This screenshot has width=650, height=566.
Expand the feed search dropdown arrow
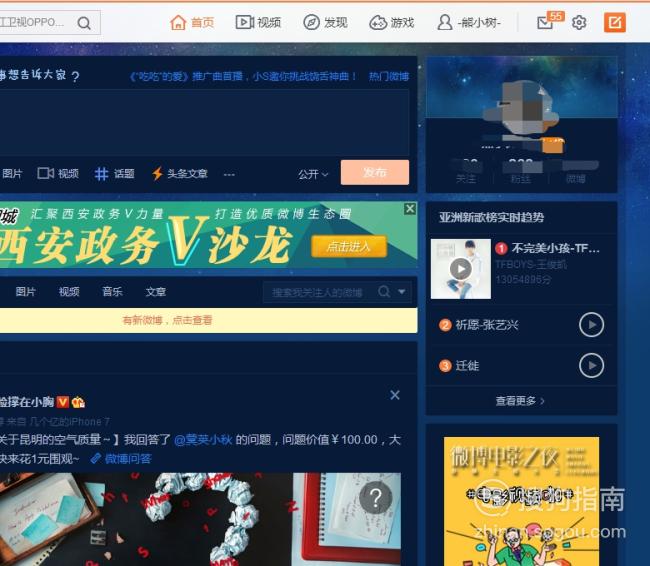point(402,292)
